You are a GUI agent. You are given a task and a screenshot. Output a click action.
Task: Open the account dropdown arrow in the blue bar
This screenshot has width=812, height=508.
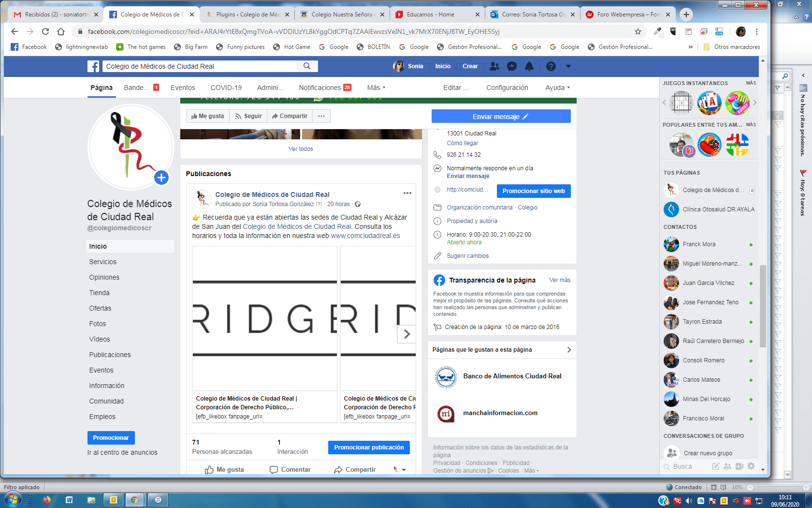(568, 66)
